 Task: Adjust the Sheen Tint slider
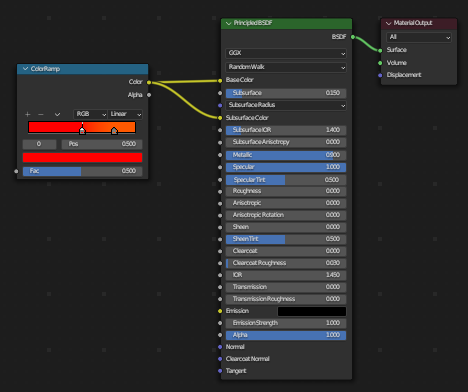286,239
